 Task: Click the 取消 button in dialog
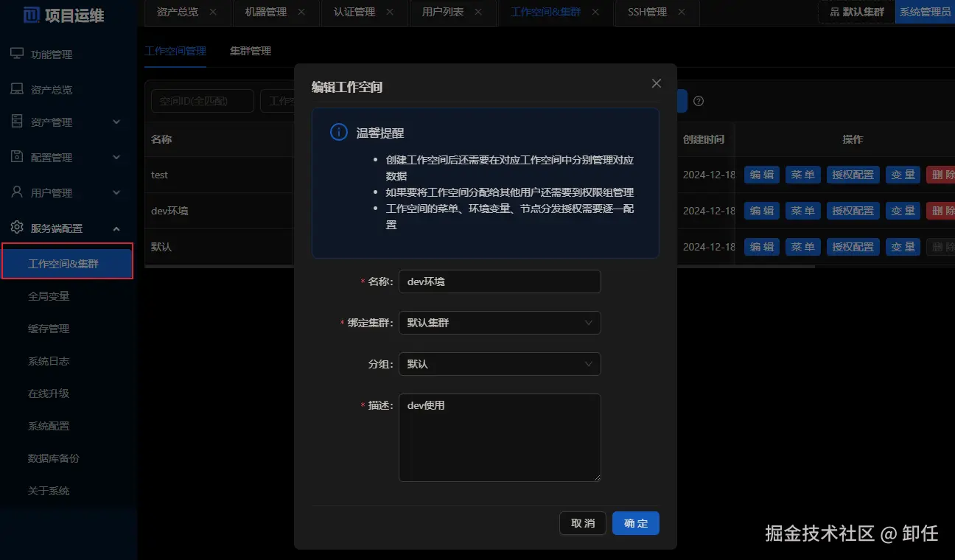coord(583,523)
